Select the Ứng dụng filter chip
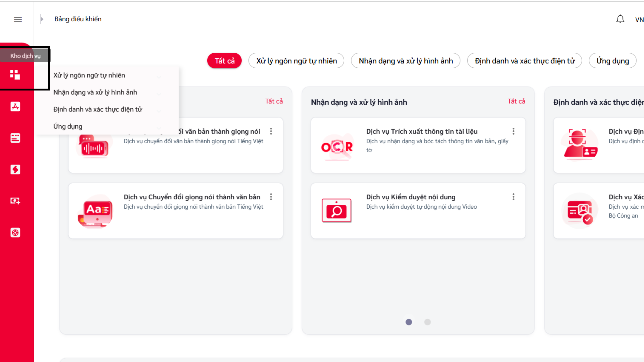Screen dimensions: 644x362 click(x=612, y=61)
